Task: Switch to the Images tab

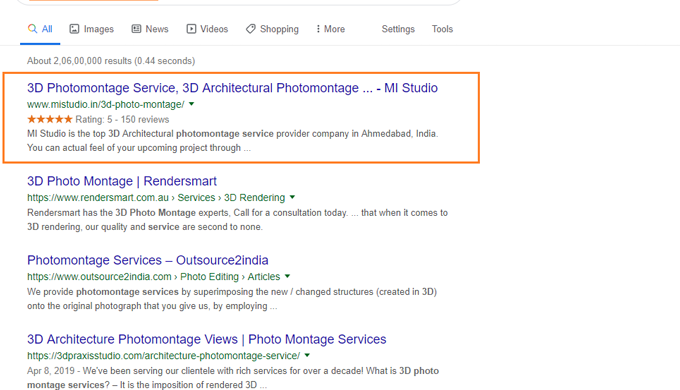Action: (92, 29)
